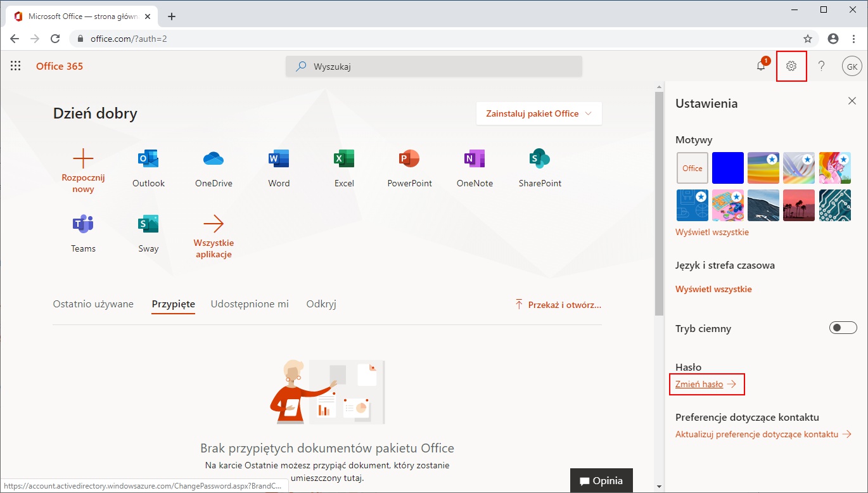
Task: Launch OneNote app
Action: coord(475,169)
